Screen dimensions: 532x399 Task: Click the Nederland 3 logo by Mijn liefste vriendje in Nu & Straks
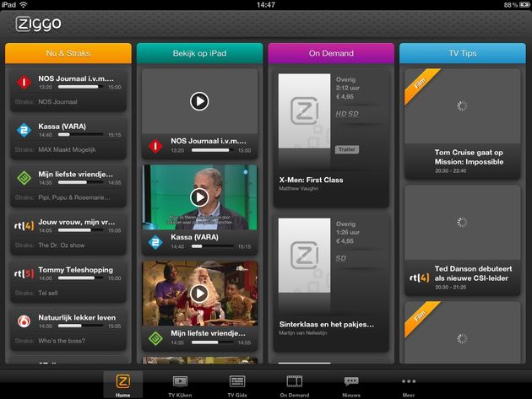pyautogui.click(x=24, y=178)
